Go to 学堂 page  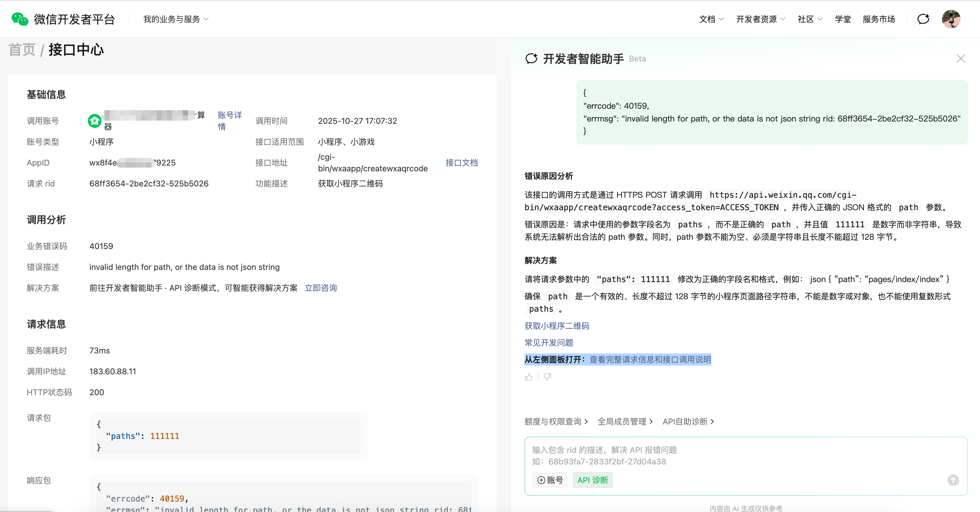point(843,19)
